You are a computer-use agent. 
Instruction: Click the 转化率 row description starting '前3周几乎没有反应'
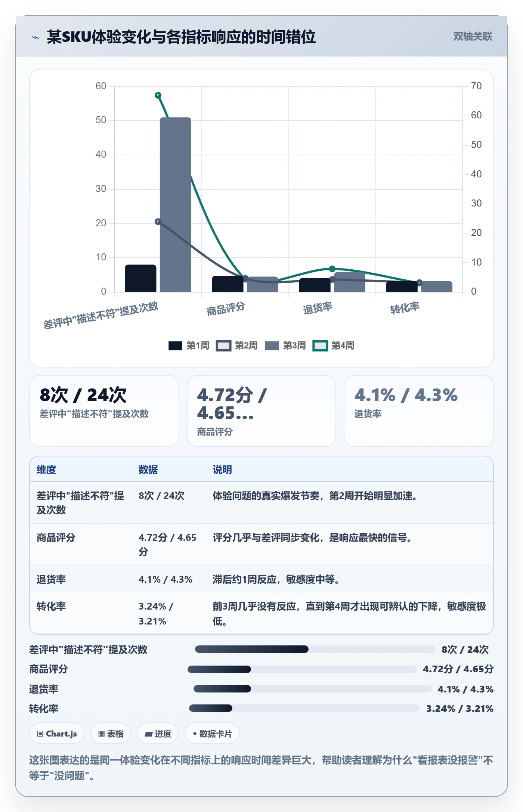349,614
